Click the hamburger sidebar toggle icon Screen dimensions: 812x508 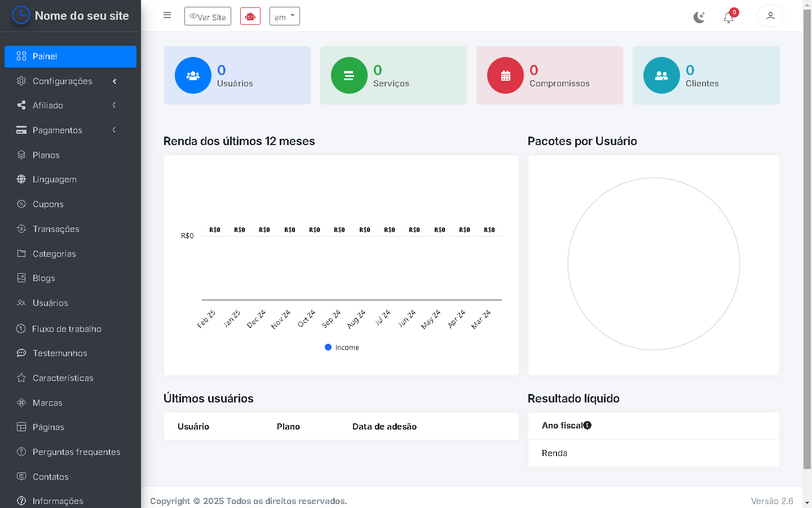167,15
